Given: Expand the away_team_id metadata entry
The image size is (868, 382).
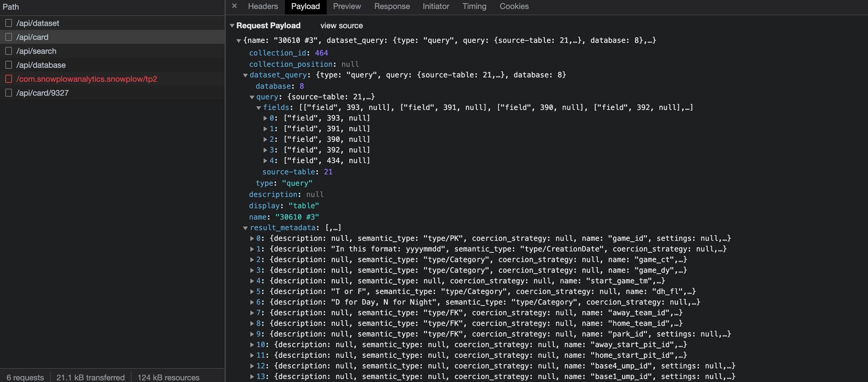Looking at the screenshot, I should tap(252, 313).
